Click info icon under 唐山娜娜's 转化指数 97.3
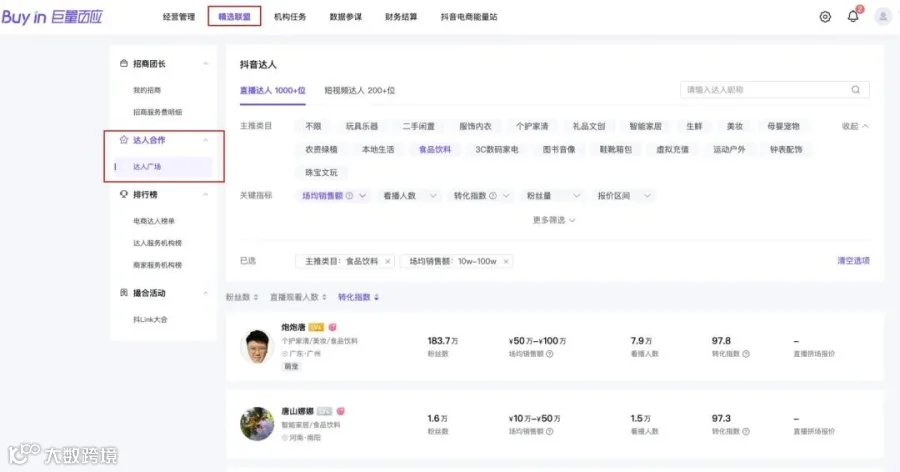 746,431
